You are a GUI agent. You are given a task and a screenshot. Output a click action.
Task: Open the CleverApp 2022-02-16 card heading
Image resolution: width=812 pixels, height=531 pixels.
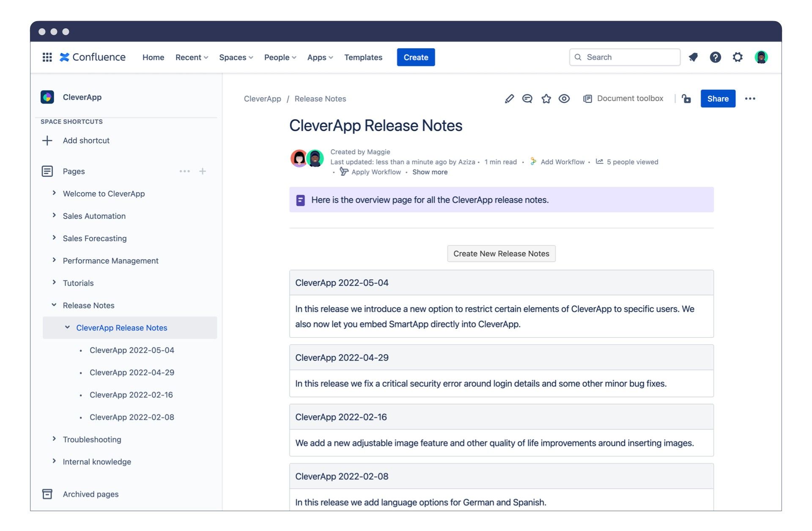pos(341,417)
